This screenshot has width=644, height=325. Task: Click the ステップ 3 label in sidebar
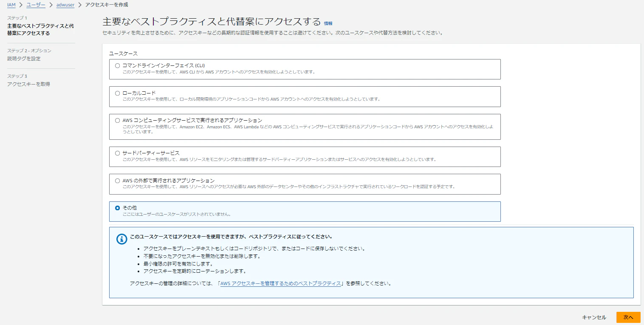[17, 76]
